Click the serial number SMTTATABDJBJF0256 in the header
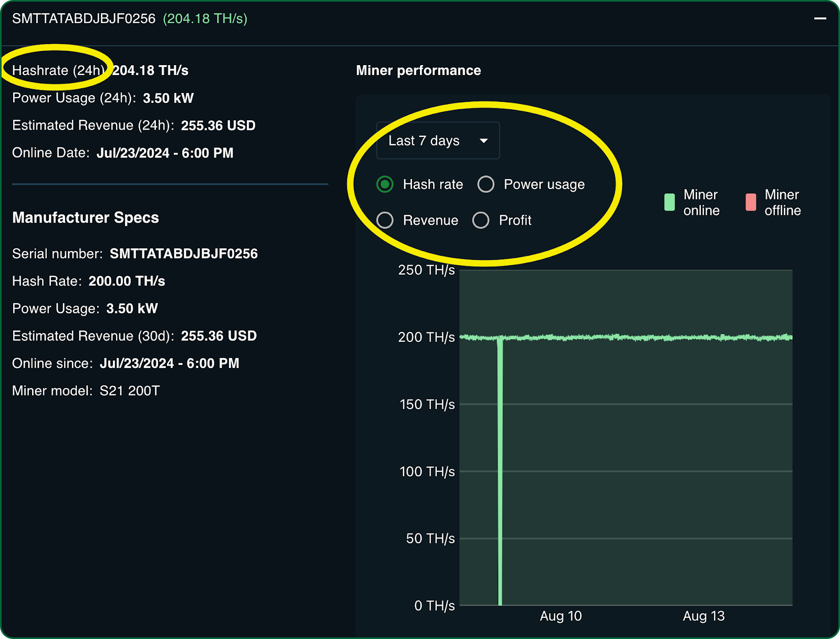 pos(84,17)
